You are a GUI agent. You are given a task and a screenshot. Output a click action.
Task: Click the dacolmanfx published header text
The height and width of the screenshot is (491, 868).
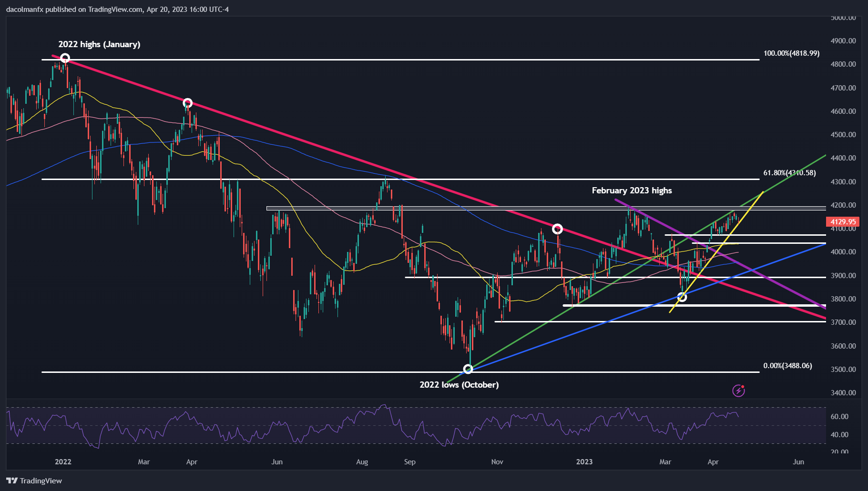[117, 9]
